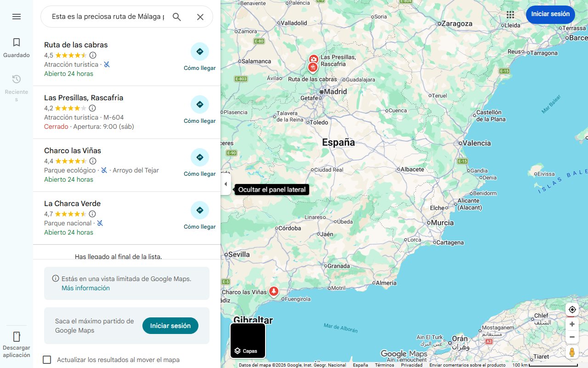Collapse the side panel with the arrow
Screen dimensions: 588x368
point(226,184)
